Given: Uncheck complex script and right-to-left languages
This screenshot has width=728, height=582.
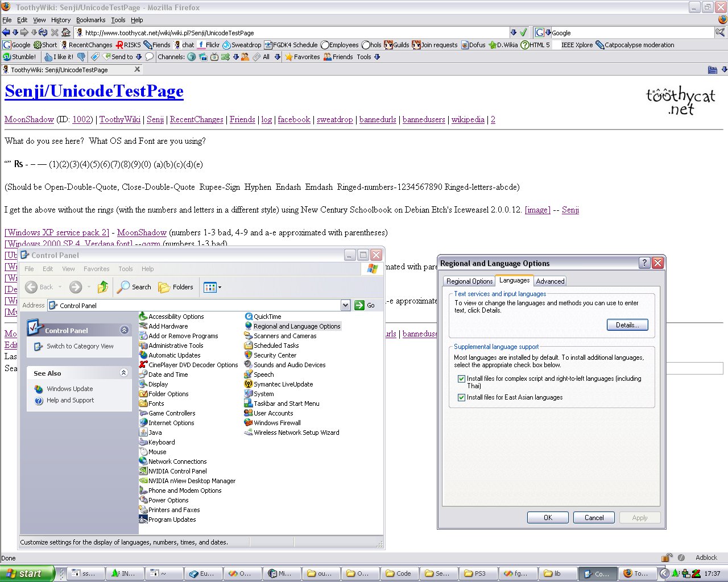Looking at the screenshot, I should pos(462,379).
